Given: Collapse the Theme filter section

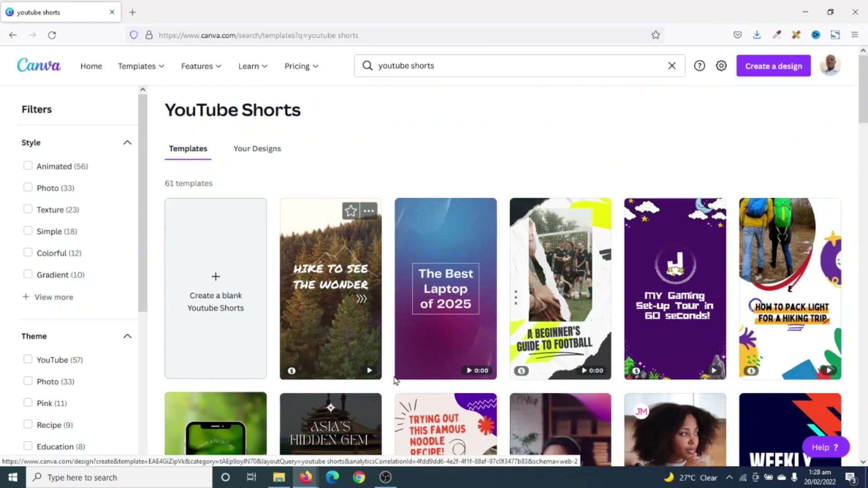Looking at the screenshot, I should point(127,336).
